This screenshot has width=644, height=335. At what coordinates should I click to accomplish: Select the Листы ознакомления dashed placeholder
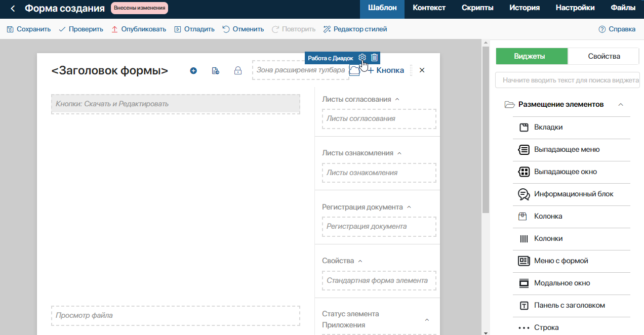pos(379,173)
